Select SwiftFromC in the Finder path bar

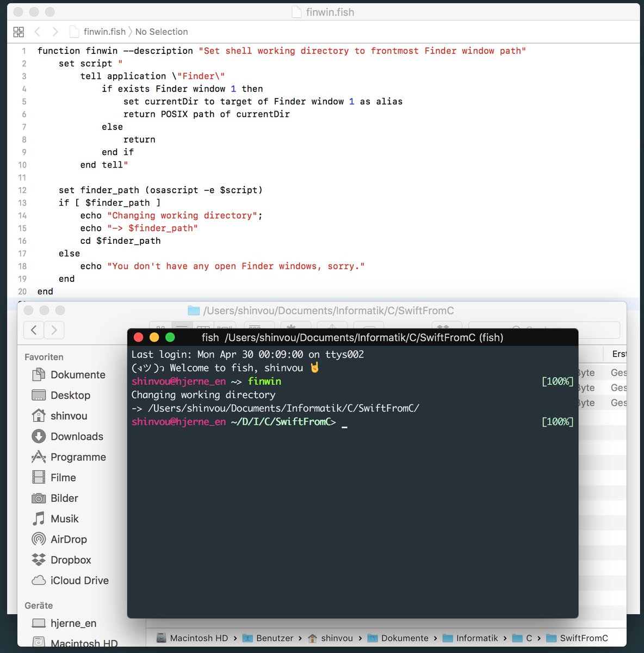tap(577, 638)
